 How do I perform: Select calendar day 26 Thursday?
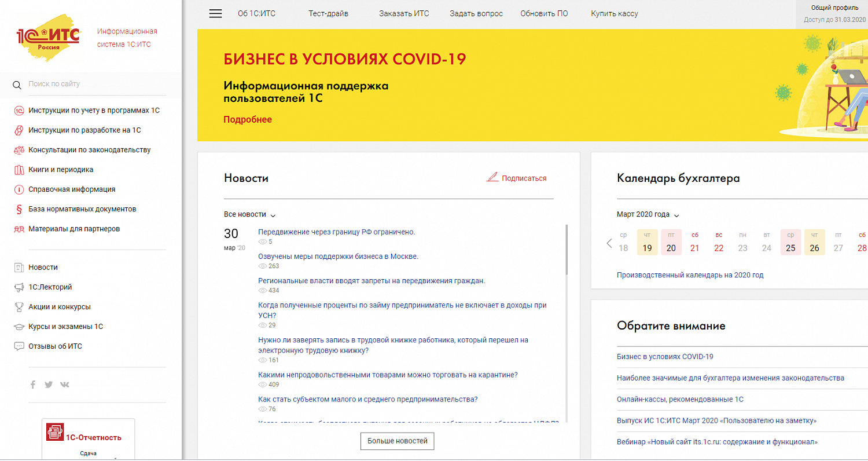tap(814, 243)
